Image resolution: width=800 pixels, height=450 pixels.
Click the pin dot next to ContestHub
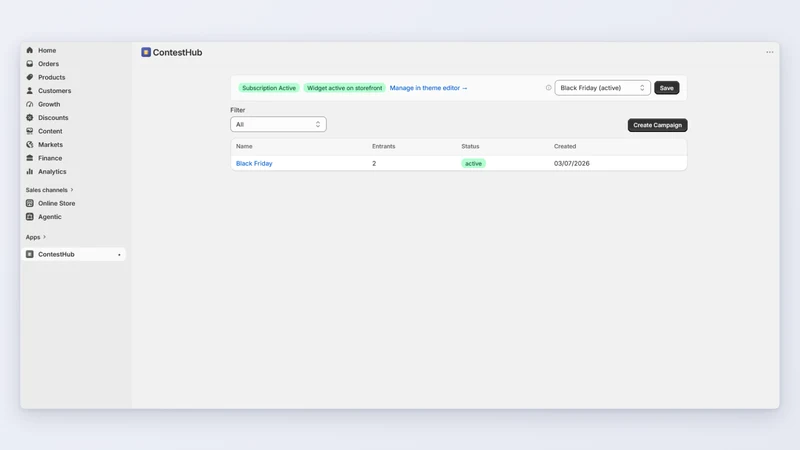pos(119,255)
